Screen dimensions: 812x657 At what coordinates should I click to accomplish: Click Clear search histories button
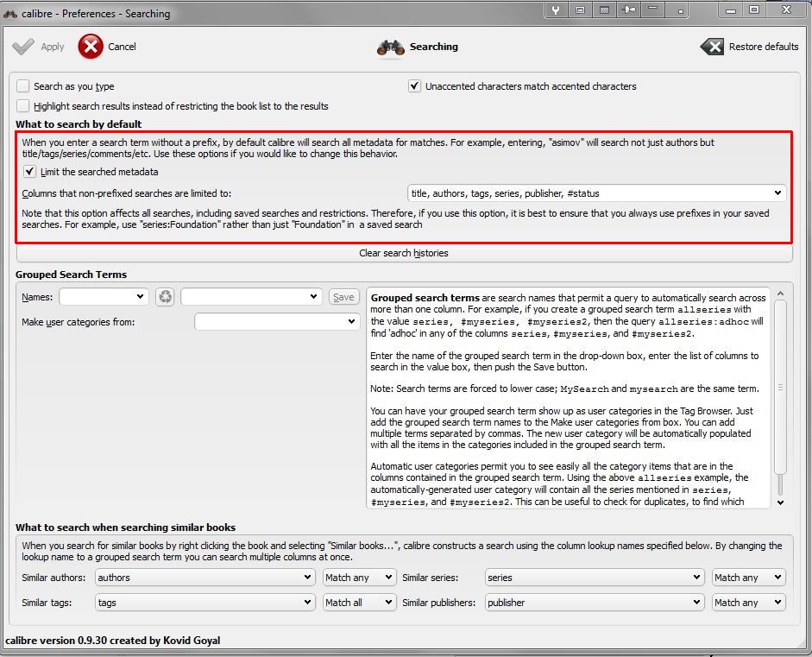(x=404, y=253)
